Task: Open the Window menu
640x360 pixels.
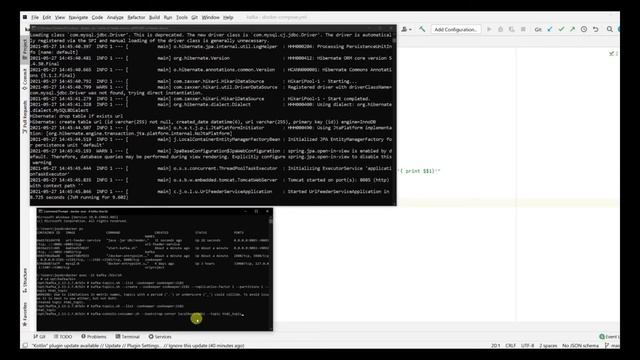Action: click(211, 18)
